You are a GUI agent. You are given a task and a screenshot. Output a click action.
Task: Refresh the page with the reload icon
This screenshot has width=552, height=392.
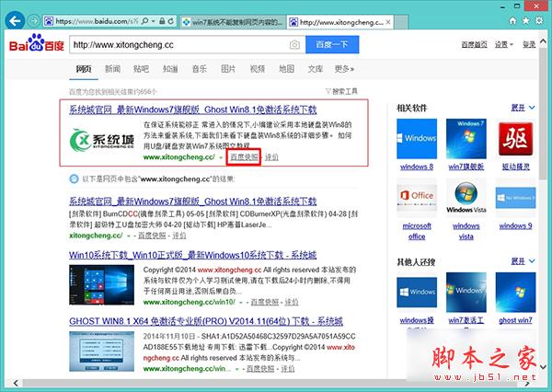[171, 21]
